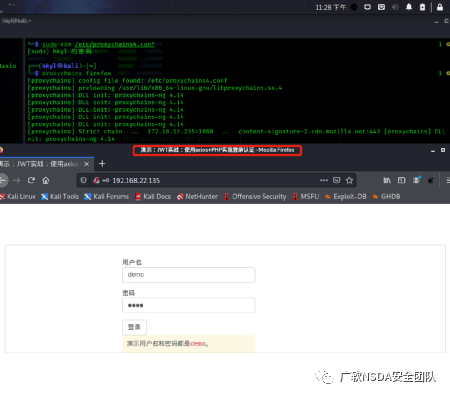450x397 pixels.
Task: Open the Firefox account icon
Action: [416, 180]
